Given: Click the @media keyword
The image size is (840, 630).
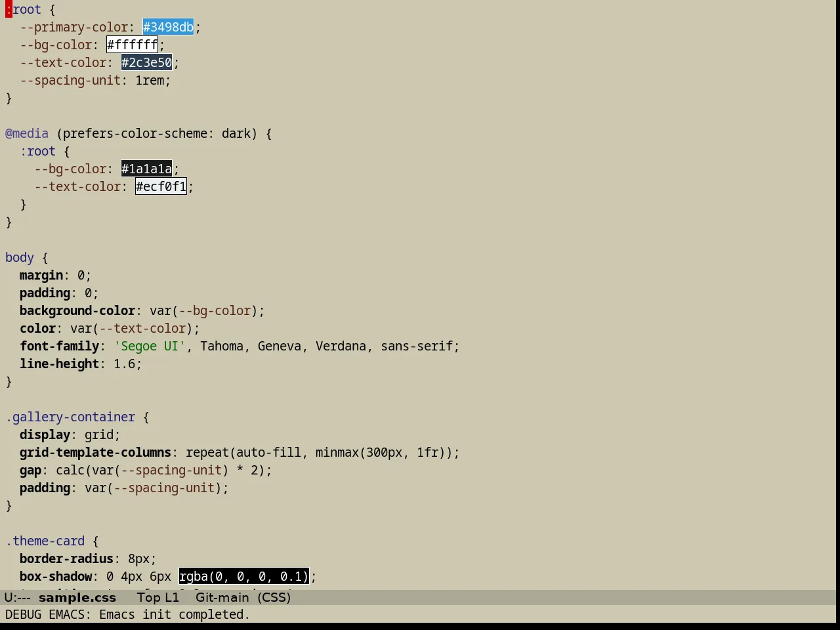Looking at the screenshot, I should coord(27,133).
